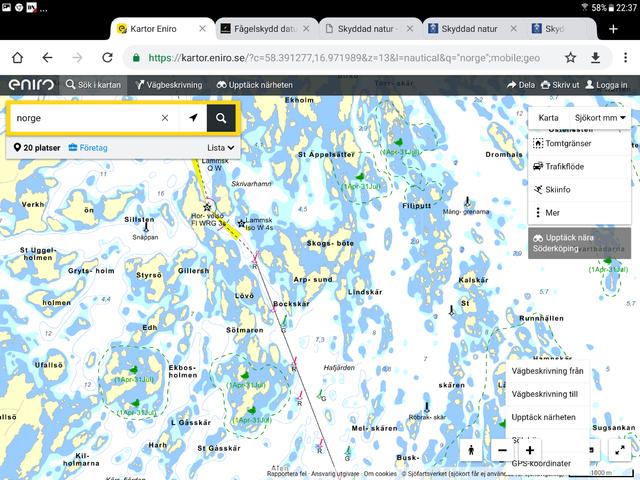Toggle the Skiinfo layer
Viewport: 640px width, 480px height.
pos(580,189)
